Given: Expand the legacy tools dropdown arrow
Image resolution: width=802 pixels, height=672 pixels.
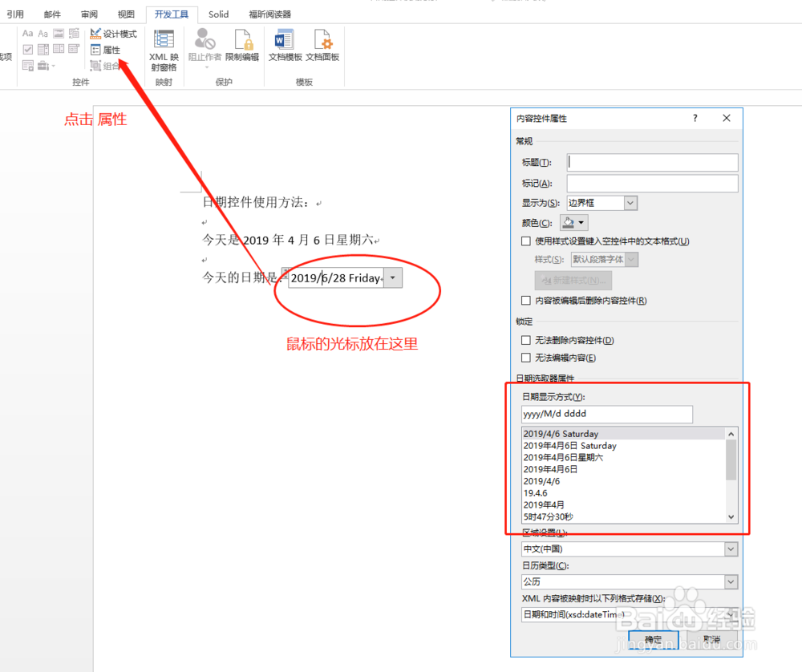Looking at the screenshot, I should click(53, 66).
